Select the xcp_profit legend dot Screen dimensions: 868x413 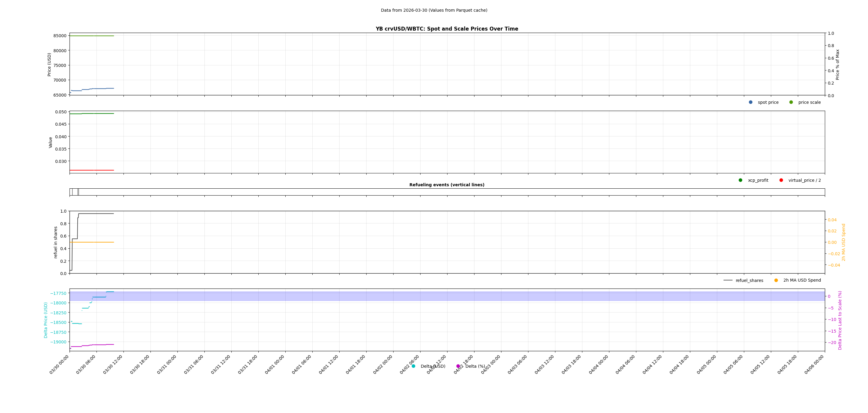click(x=740, y=180)
